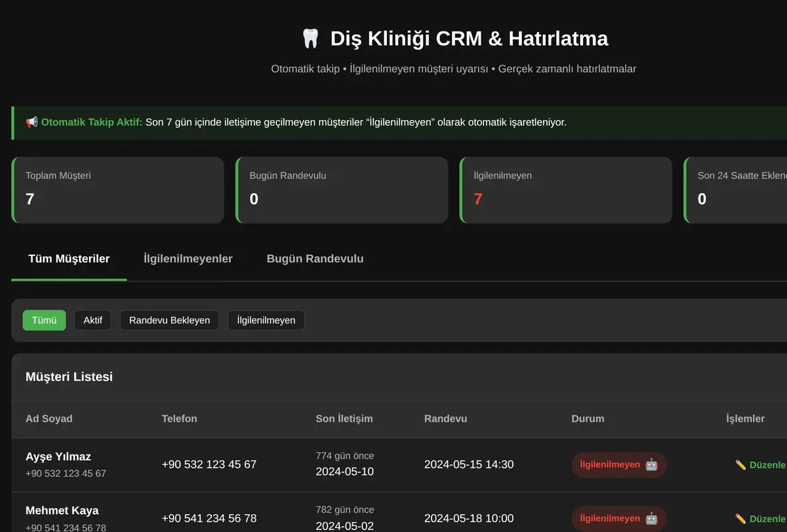Click the last contact date 2024-05-10
The height and width of the screenshot is (532, 787).
pos(345,472)
